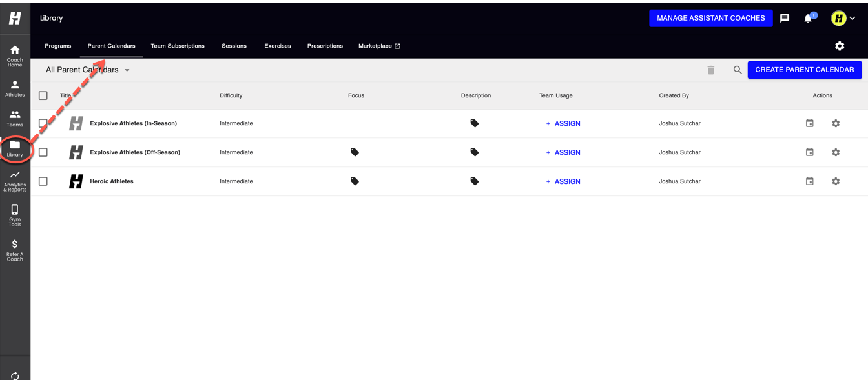The width and height of the screenshot is (868, 380).
Task: Click description tag for Explosive Athletes (Off-Season)
Action: tap(475, 152)
